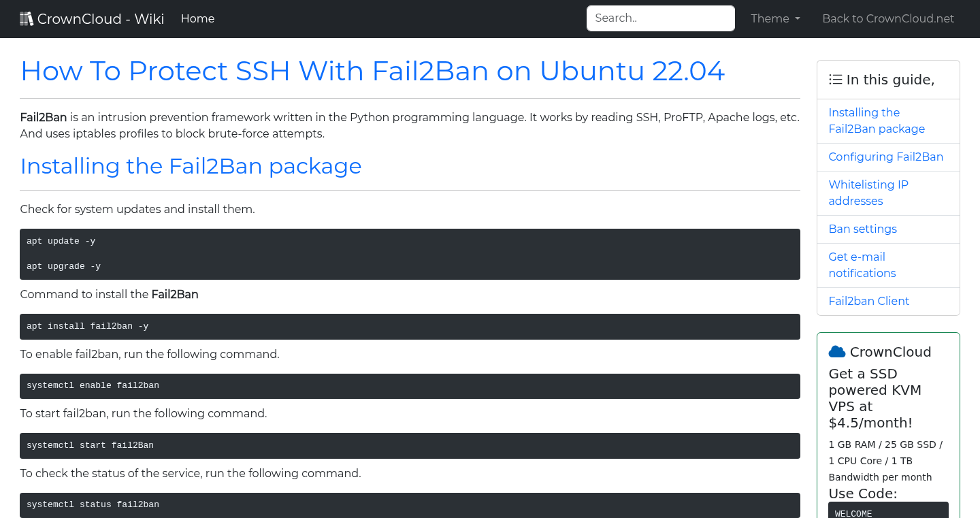Open the 'Installing the Fail2Ban package' sidebar link
The image size is (980, 518).
tap(877, 120)
